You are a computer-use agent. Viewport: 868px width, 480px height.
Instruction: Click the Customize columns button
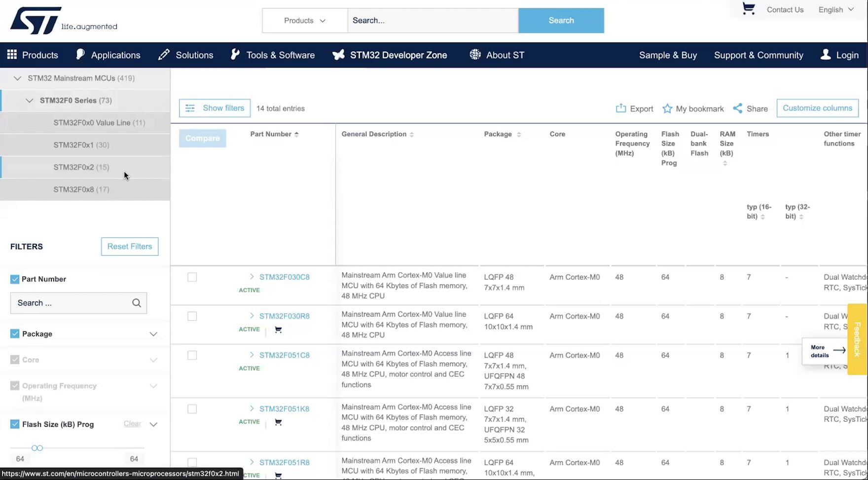click(x=817, y=108)
